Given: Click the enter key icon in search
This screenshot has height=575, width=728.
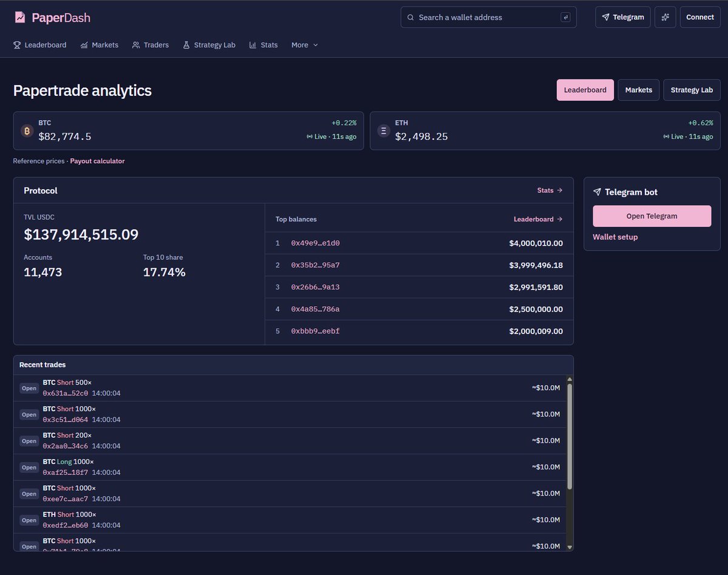Looking at the screenshot, I should point(565,18).
